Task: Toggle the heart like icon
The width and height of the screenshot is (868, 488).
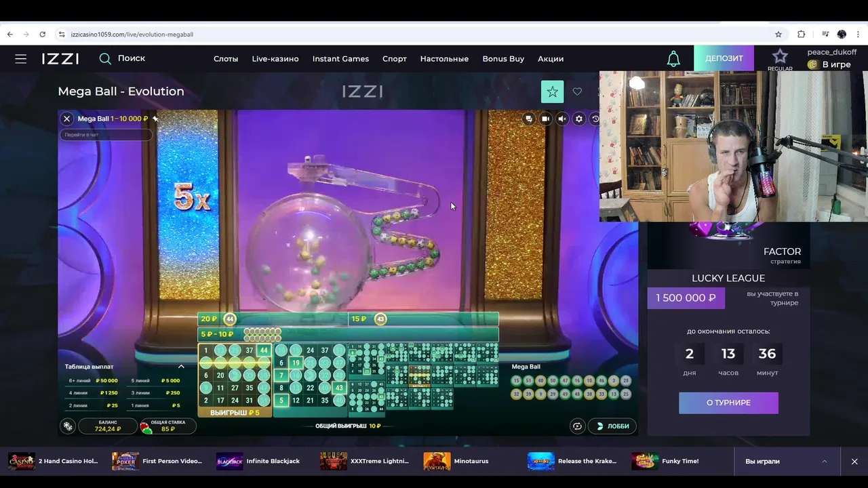Action: coord(577,91)
